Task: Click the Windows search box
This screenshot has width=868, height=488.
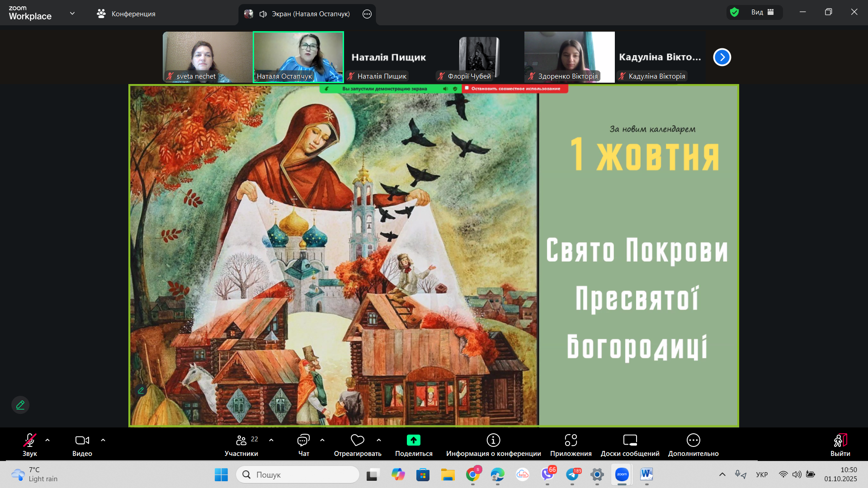Action: 298,474
